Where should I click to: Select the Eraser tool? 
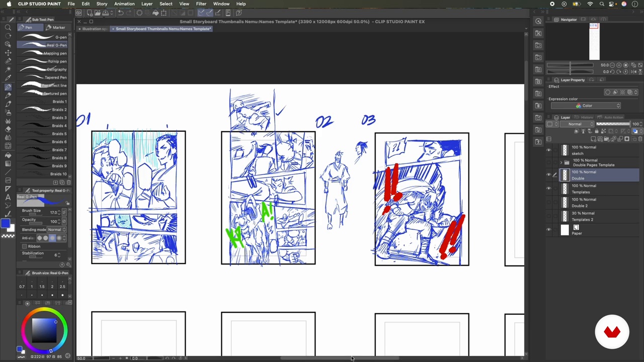[8, 129]
